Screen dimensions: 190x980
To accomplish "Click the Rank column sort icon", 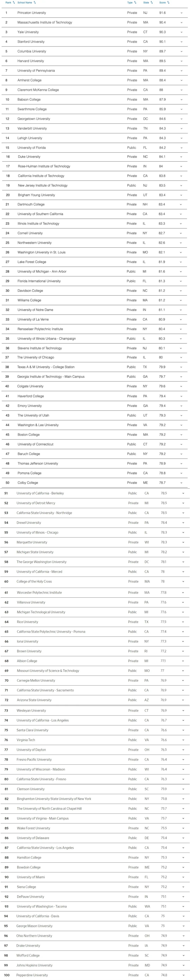I will point(14,3).
